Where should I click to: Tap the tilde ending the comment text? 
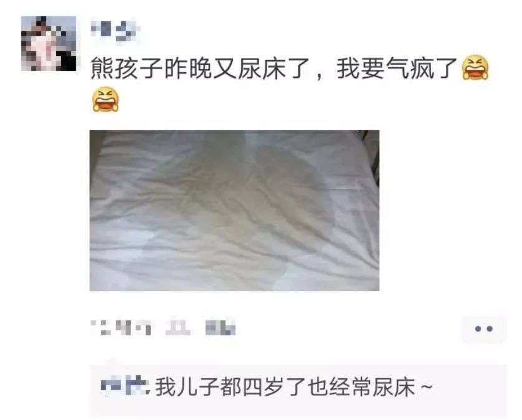pyautogui.click(x=427, y=387)
